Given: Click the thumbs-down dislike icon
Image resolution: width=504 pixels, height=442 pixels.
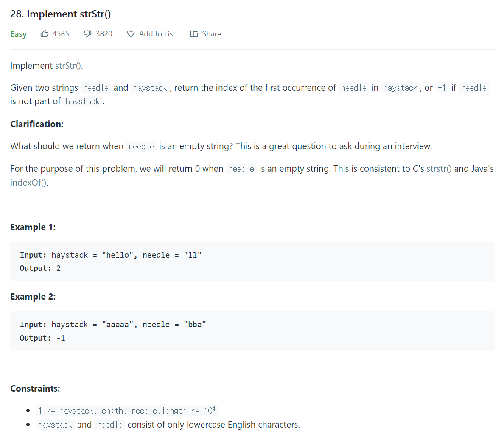Looking at the screenshot, I should tap(87, 33).
